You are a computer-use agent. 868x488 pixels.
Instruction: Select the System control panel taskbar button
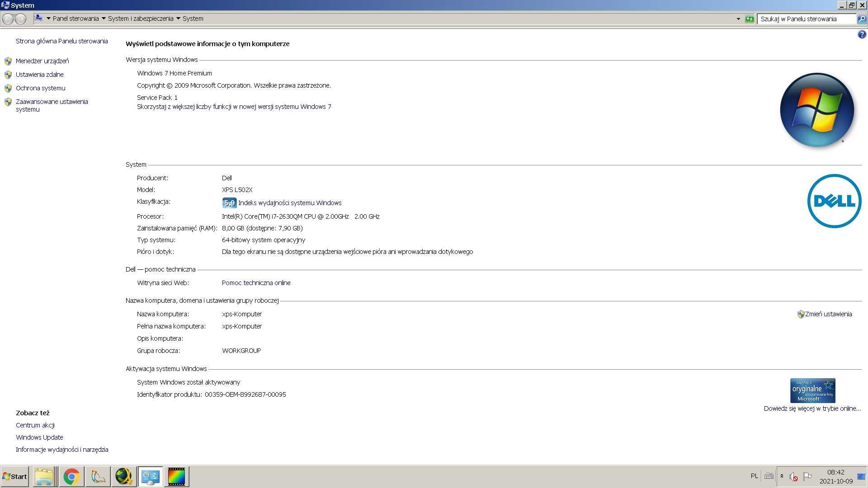150,477
